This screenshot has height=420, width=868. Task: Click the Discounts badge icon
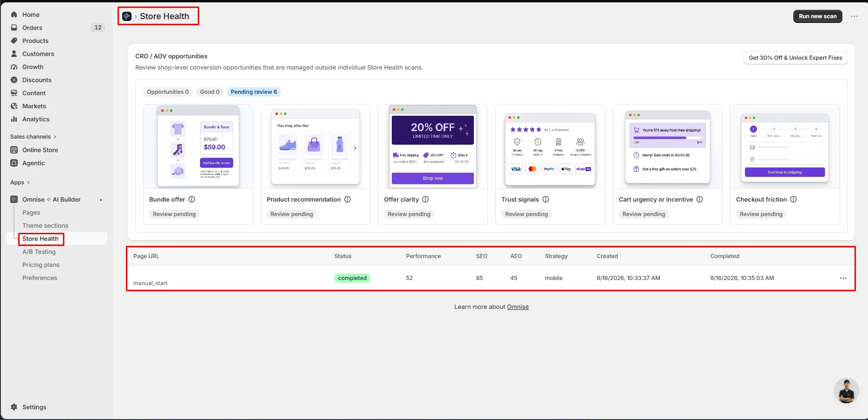click(x=14, y=80)
